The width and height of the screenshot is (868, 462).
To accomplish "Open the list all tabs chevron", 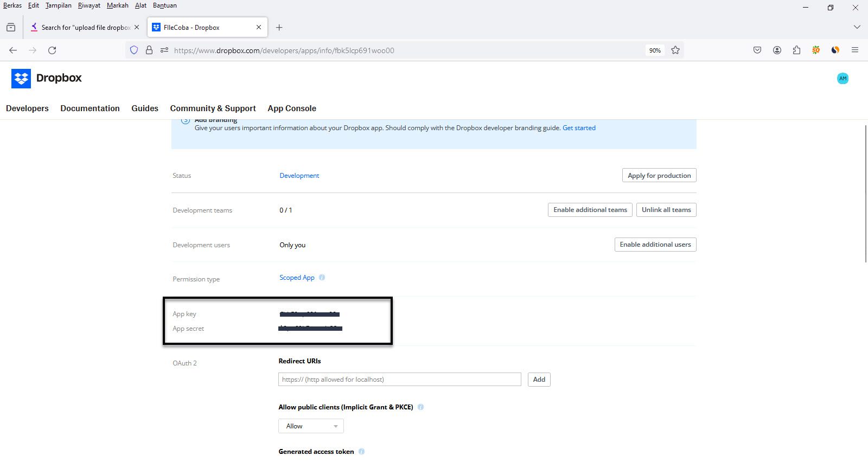I will point(857,27).
